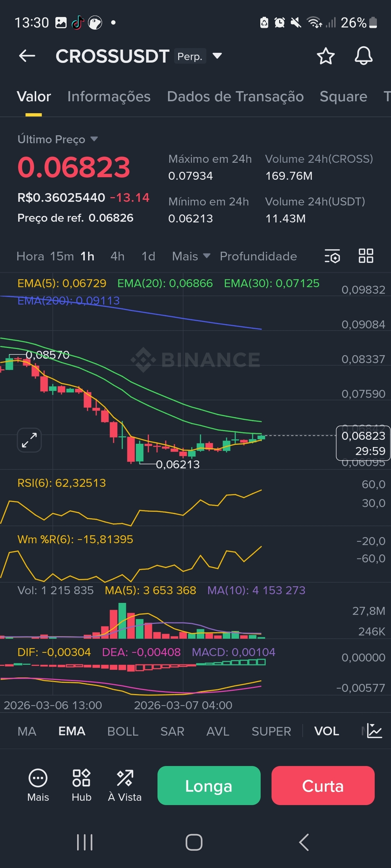Open the Valor tab

tap(34, 97)
